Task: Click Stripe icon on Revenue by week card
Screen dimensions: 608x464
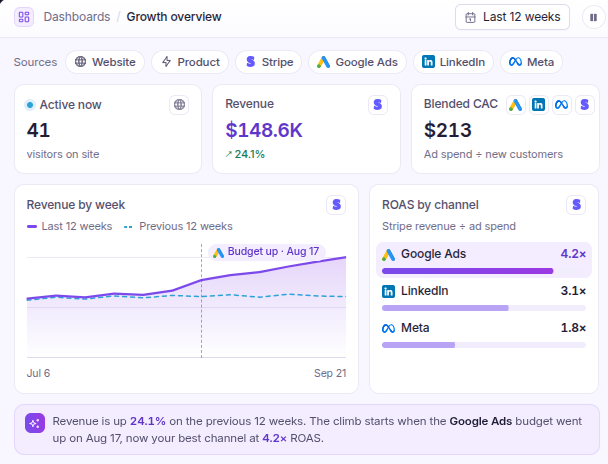Action: click(336, 205)
